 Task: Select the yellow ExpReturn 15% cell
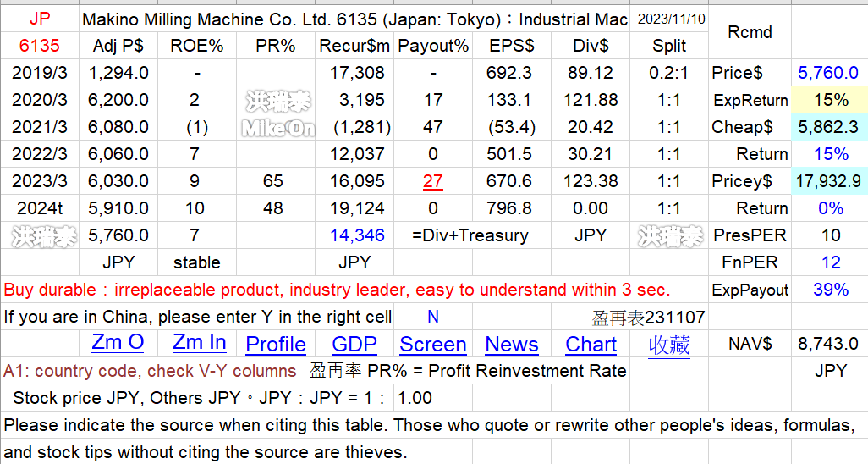831,100
